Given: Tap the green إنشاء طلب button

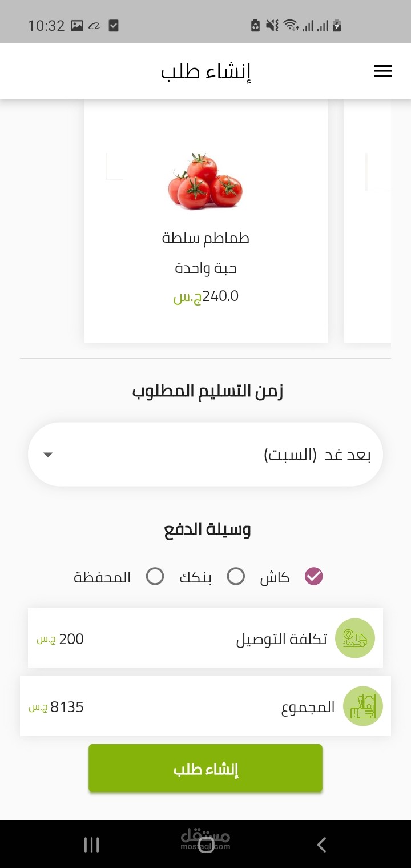Looking at the screenshot, I should [205, 768].
